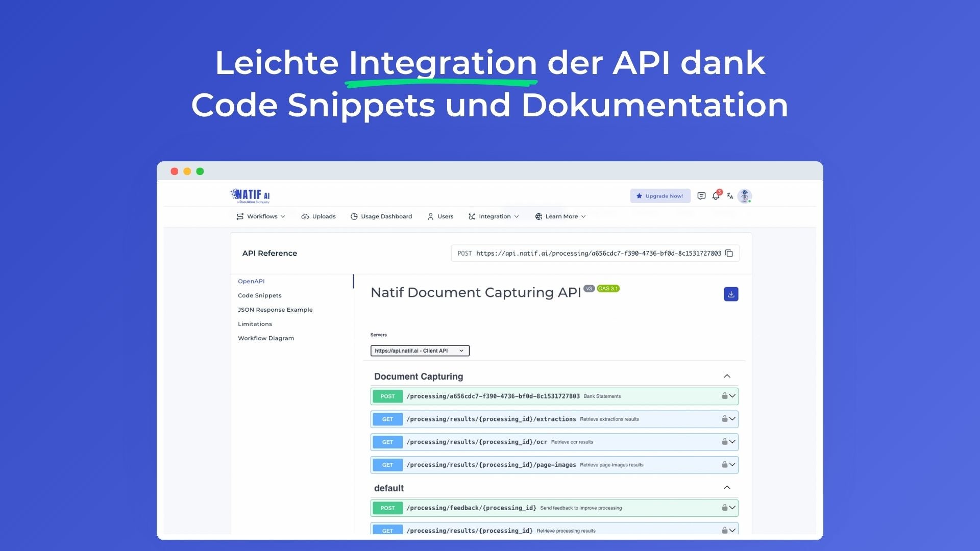
Task: Click the language translate icon
Action: 730,196
